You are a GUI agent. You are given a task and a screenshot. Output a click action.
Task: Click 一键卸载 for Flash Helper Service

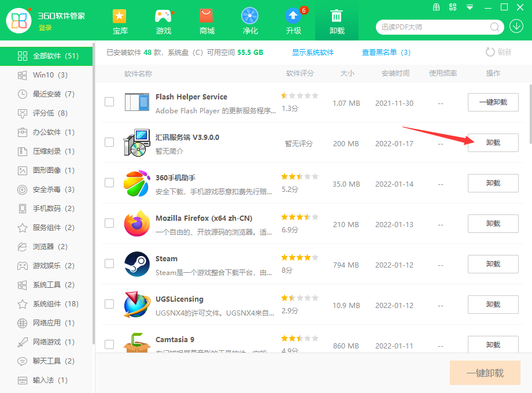pyautogui.click(x=493, y=102)
